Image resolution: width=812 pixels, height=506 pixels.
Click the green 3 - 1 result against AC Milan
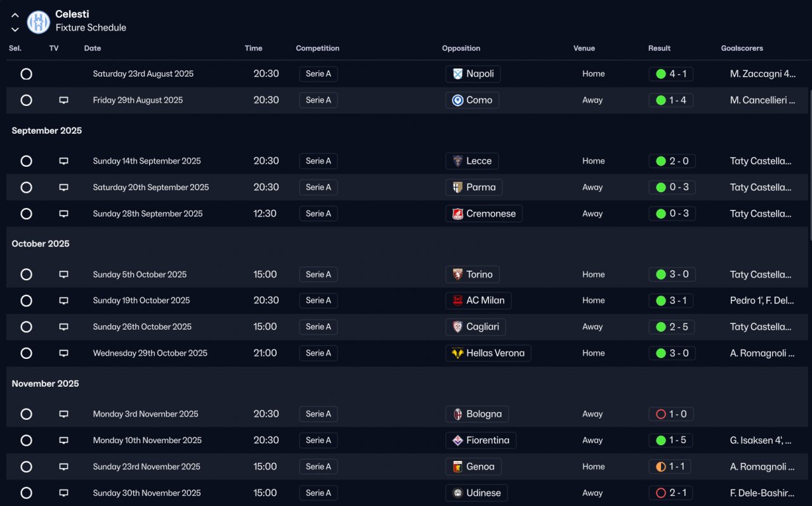(672, 301)
